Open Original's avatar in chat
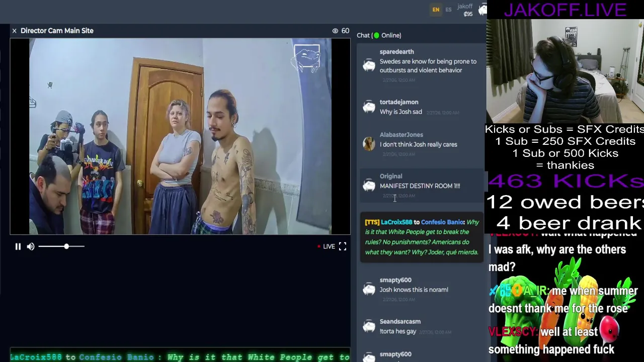Image resolution: width=644 pixels, height=362 pixels. [x=369, y=186]
